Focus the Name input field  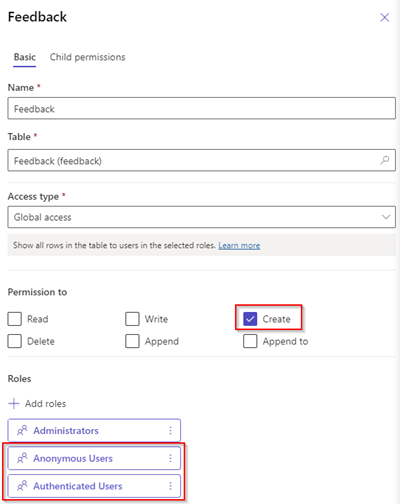pos(202,108)
